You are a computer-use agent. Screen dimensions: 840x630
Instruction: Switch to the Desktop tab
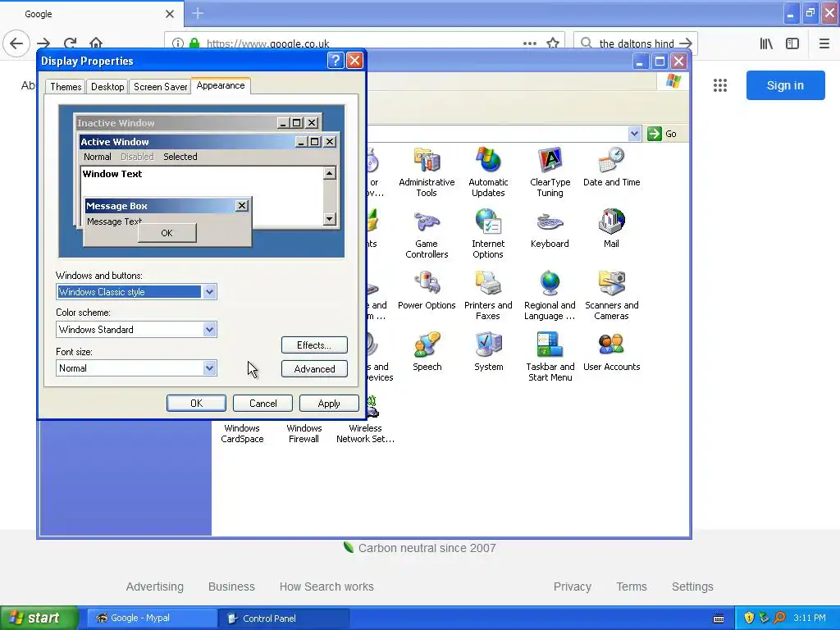coord(107,87)
